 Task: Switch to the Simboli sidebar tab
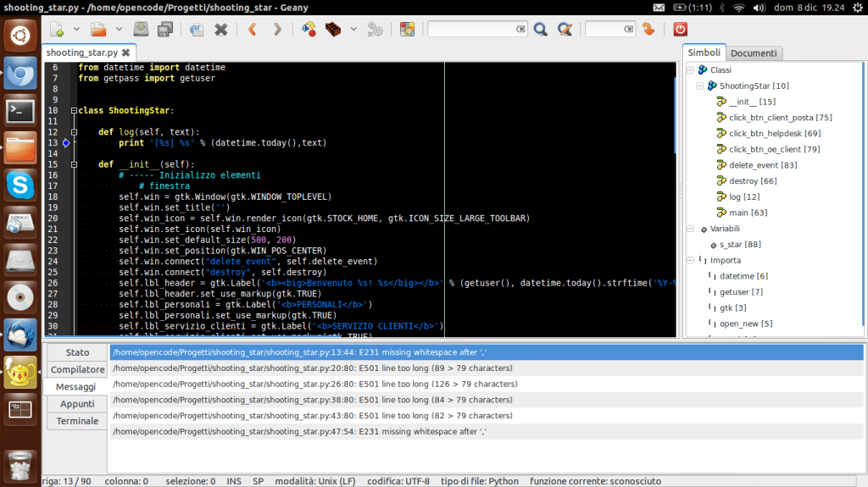(704, 53)
